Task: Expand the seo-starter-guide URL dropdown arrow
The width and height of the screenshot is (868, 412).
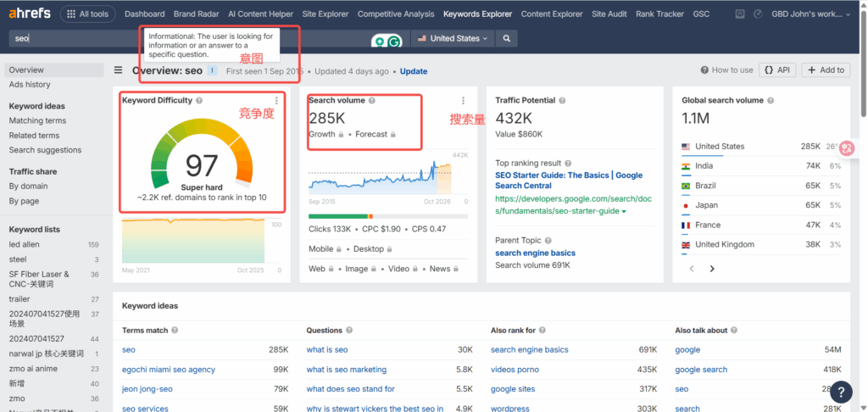Action: [x=625, y=211]
